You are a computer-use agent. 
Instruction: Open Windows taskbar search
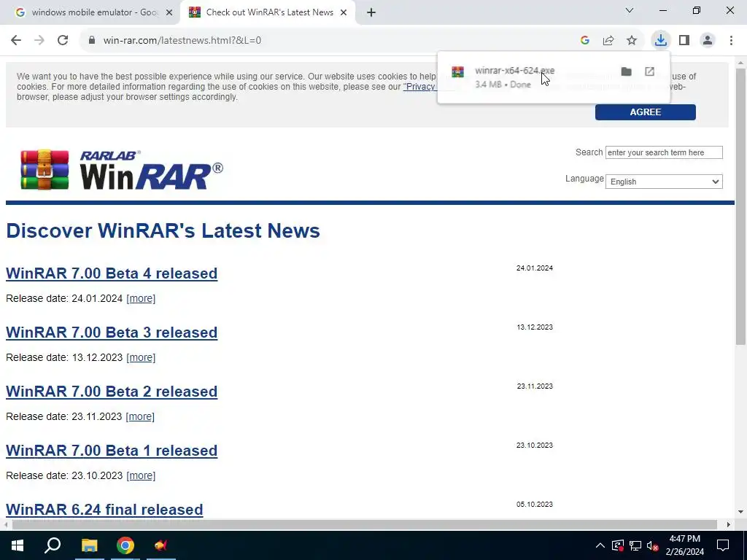[x=53, y=545]
